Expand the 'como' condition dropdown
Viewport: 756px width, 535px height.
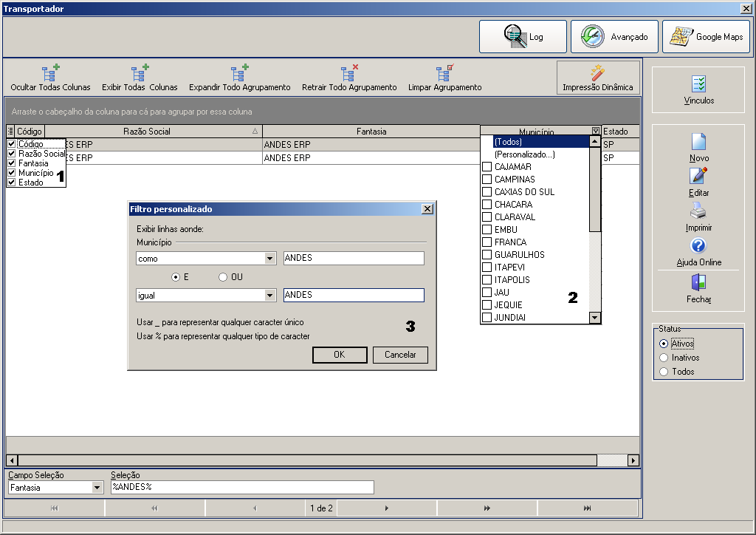coord(270,259)
